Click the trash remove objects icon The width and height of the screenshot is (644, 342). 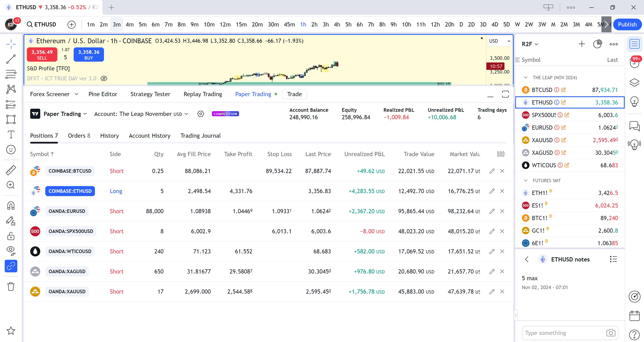[11, 287]
